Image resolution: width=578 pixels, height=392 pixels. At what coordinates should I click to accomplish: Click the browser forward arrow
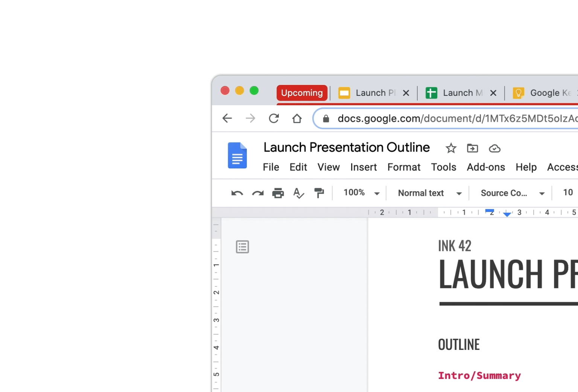pos(250,118)
